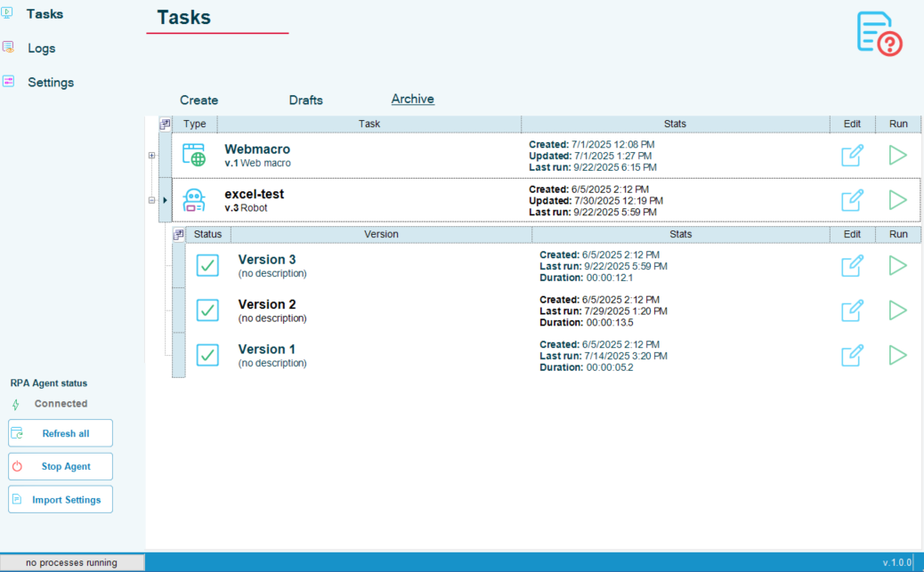This screenshot has height=572, width=924.
Task: Click the excel-test robot type icon
Action: [194, 200]
